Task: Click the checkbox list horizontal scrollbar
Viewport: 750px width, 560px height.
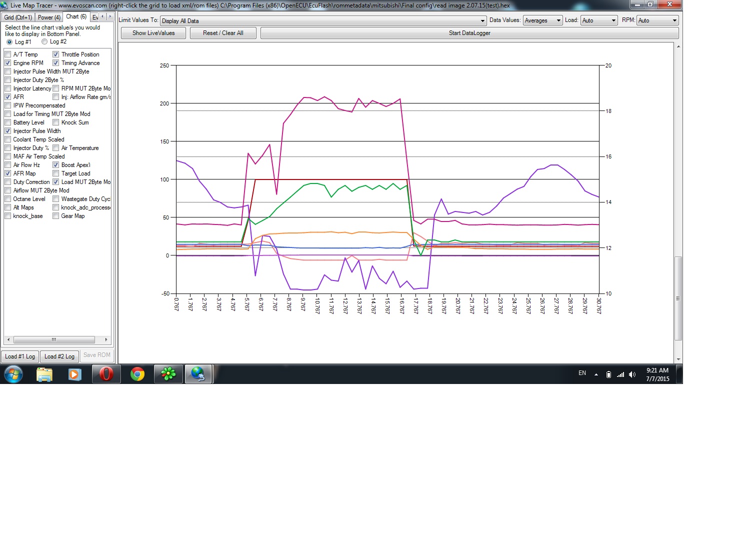Action: pyautogui.click(x=57, y=339)
